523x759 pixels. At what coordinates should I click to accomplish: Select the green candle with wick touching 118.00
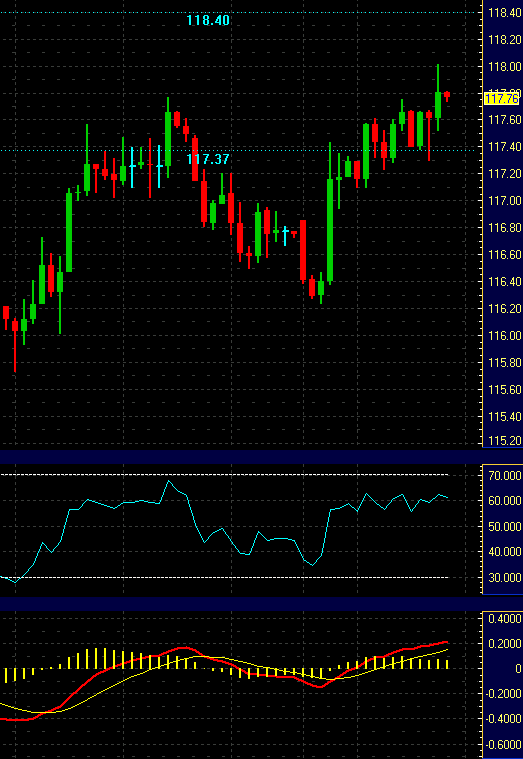(438, 105)
